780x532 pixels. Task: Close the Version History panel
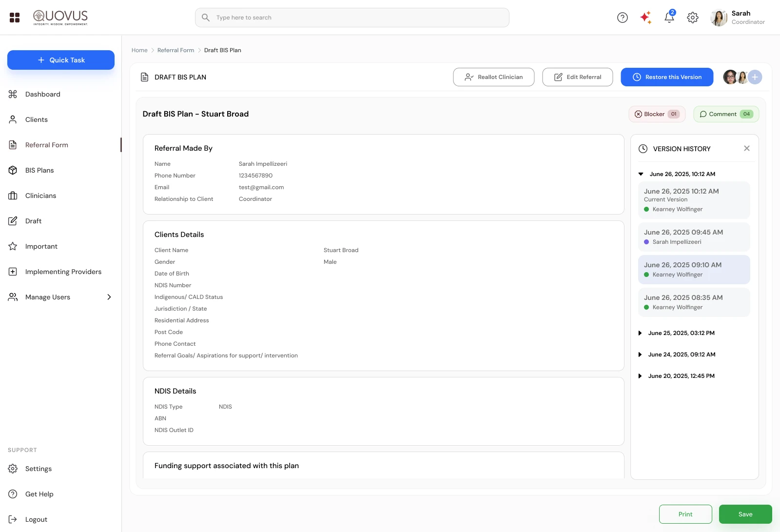[747, 148]
